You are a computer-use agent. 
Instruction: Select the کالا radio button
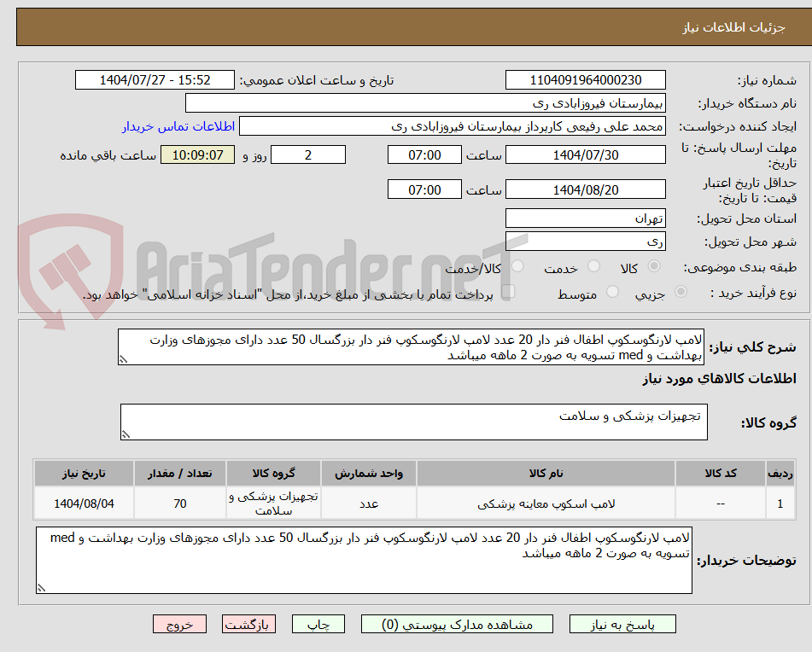click(654, 267)
